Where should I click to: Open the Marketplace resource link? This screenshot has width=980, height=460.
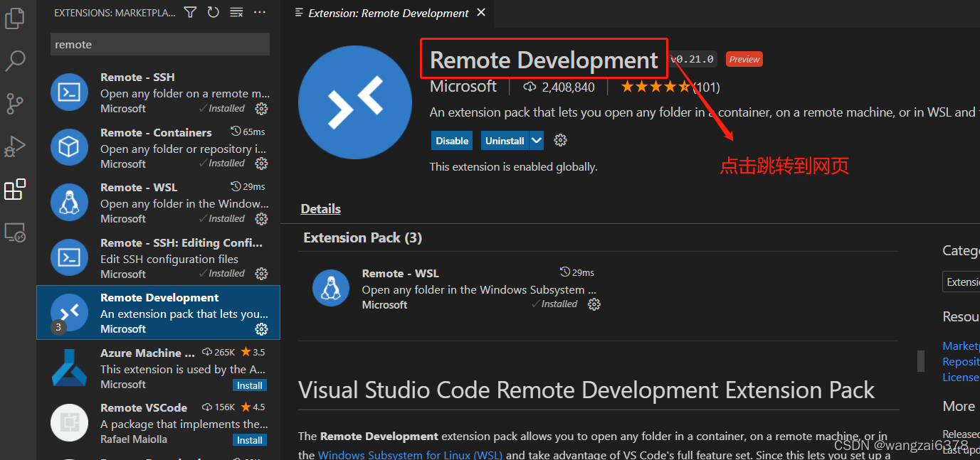[961, 346]
